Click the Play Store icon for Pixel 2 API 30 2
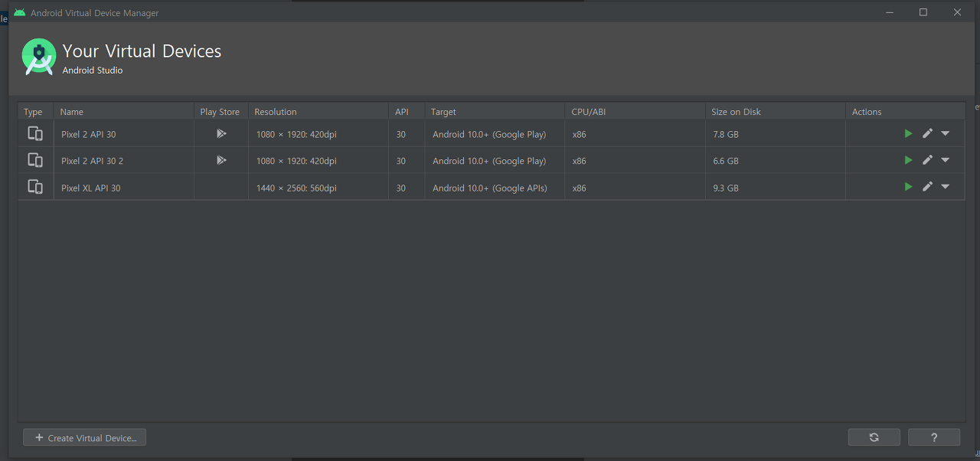980x461 pixels. [x=221, y=161]
